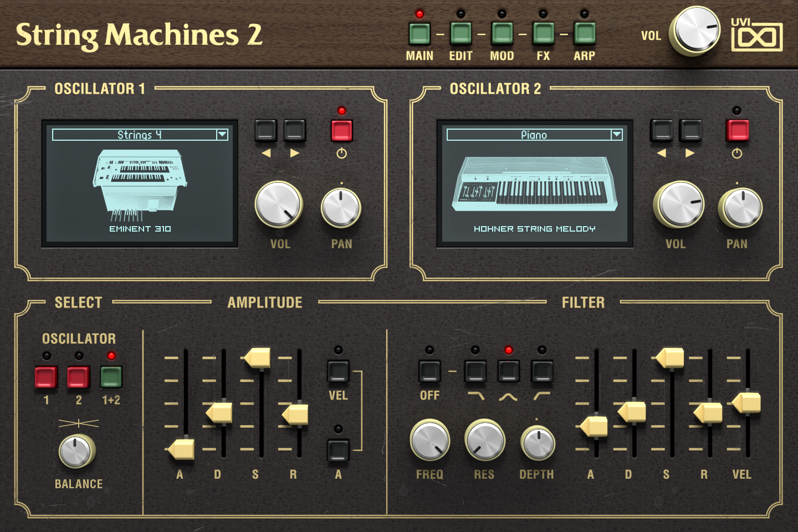This screenshot has height=532, width=798.
Task: Open the ARP page
Action: tap(584, 33)
